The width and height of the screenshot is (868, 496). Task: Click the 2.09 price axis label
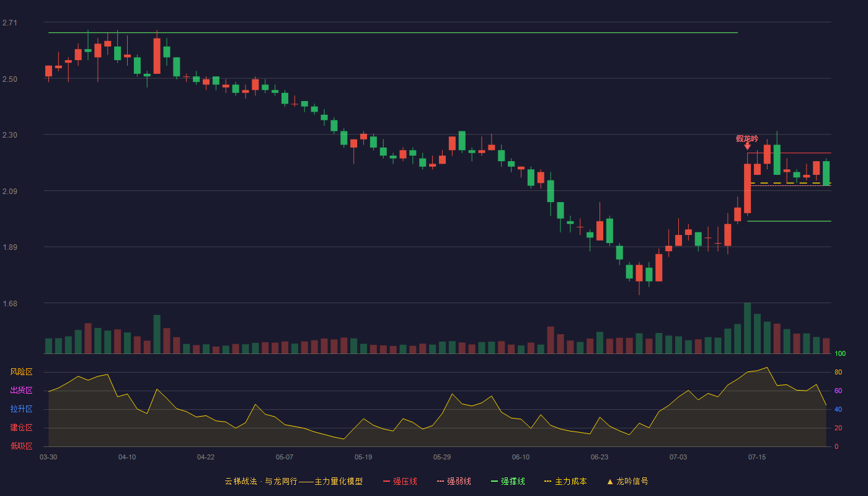point(10,192)
